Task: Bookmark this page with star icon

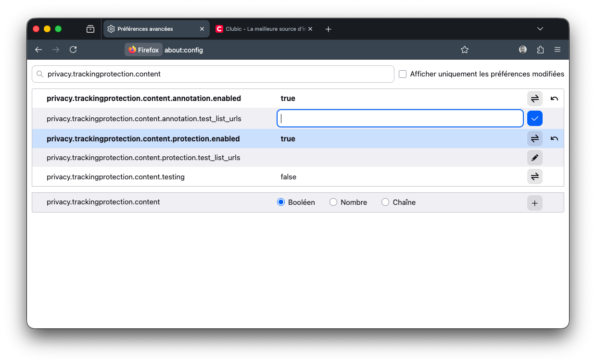Action: (x=464, y=50)
